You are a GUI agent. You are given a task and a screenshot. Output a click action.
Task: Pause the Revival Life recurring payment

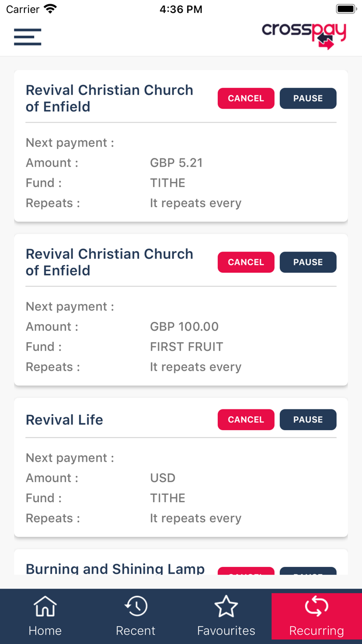click(x=308, y=419)
